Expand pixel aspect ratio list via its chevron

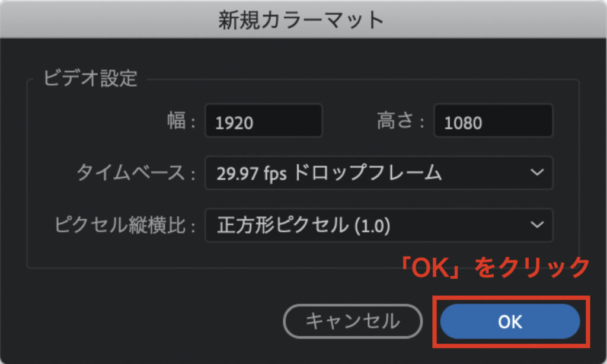[x=537, y=225]
